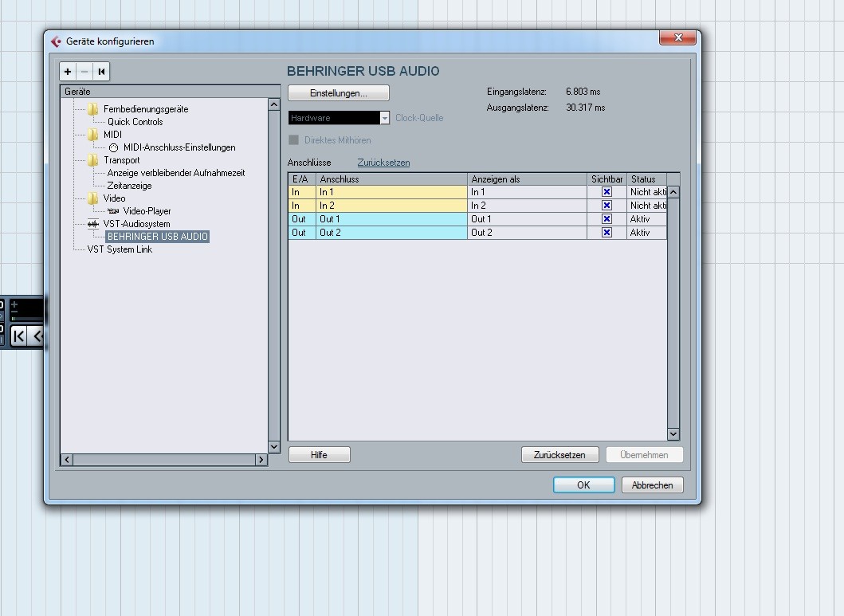
Task: Click the Abbrechen button
Action: (x=653, y=485)
